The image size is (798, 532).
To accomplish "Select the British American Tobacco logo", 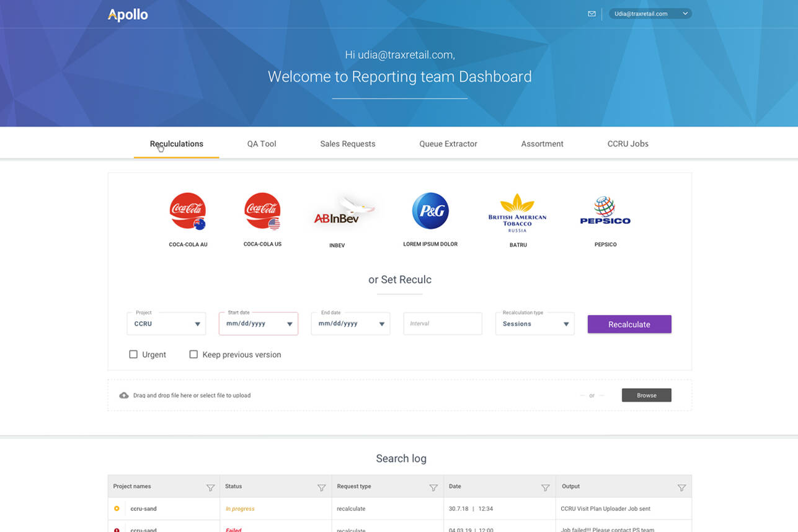I will point(518,213).
